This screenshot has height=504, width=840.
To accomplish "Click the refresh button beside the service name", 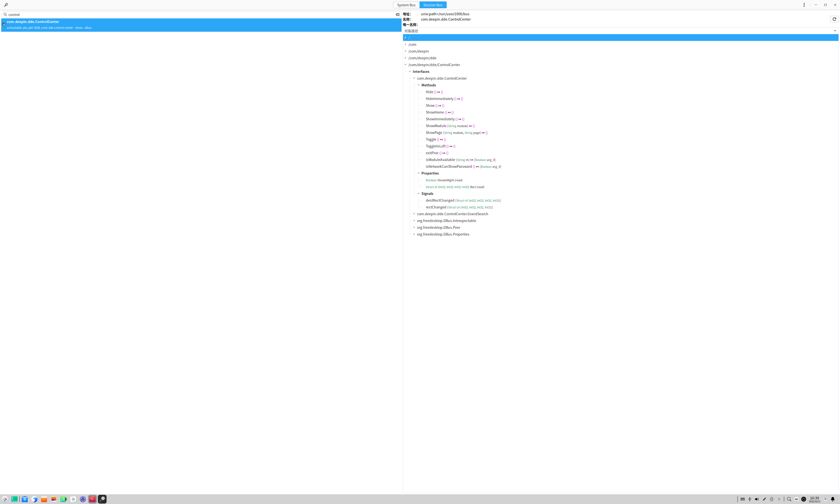I will [x=834, y=19].
